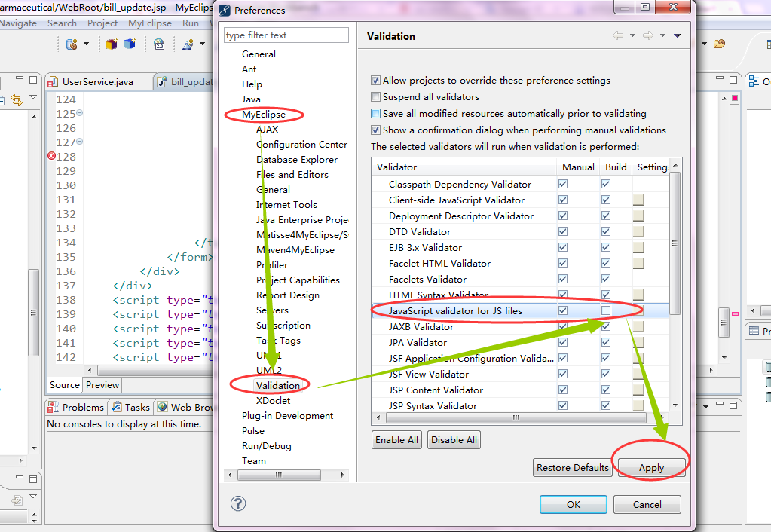The image size is (771, 532).
Task: Click the preferences tree horizontal scrollbar
Action: 279,475
